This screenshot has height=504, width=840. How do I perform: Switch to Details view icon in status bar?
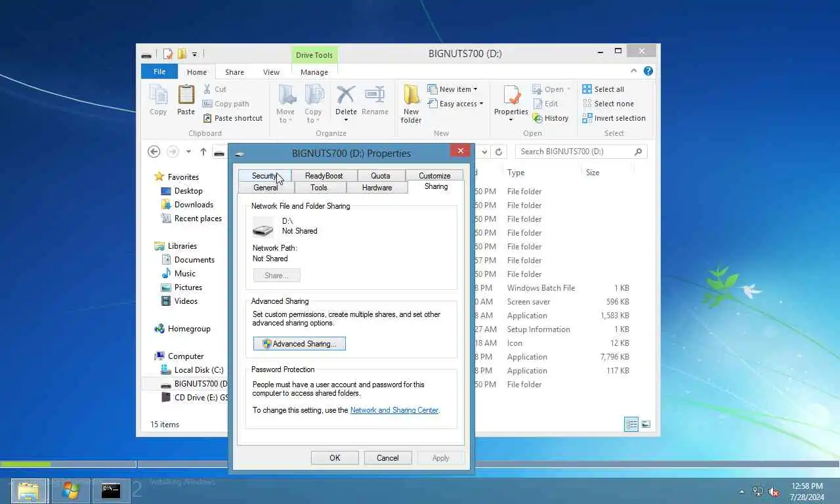[x=631, y=425]
